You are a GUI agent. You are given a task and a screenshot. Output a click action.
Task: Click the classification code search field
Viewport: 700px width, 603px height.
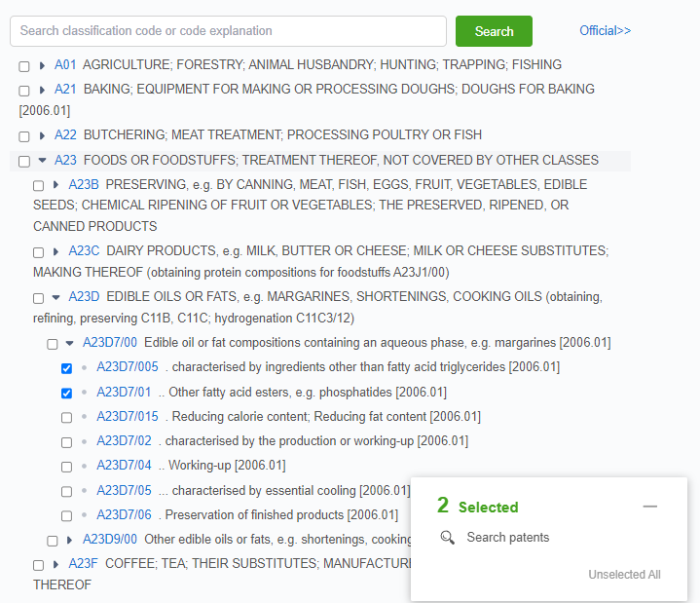[x=228, y=31]
